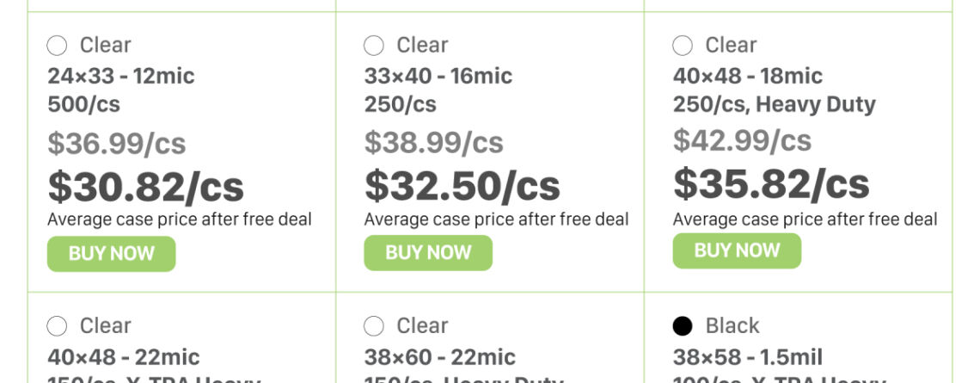Open the 33×40 - 16mic product title
This screenshot has height=383, width=980.
pyautogui.click(x=438, y=76)
